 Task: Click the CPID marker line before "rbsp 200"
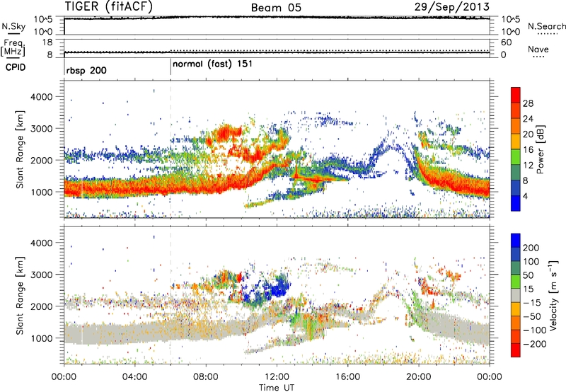tap(64, 68)
